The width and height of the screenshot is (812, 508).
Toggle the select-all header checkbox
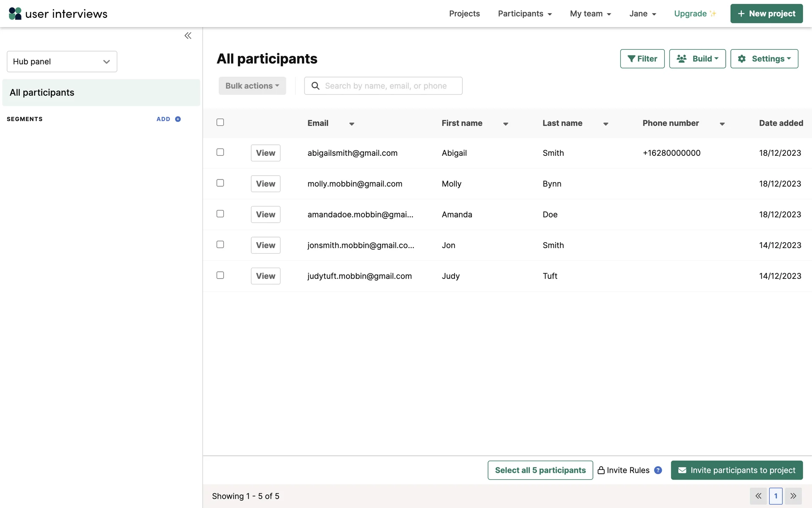tap(220, 122)
